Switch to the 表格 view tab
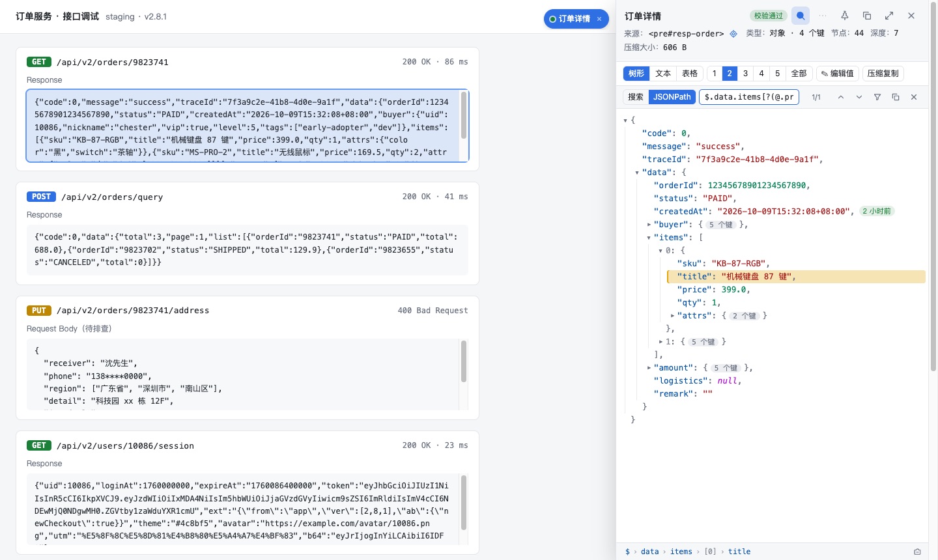 690,74
